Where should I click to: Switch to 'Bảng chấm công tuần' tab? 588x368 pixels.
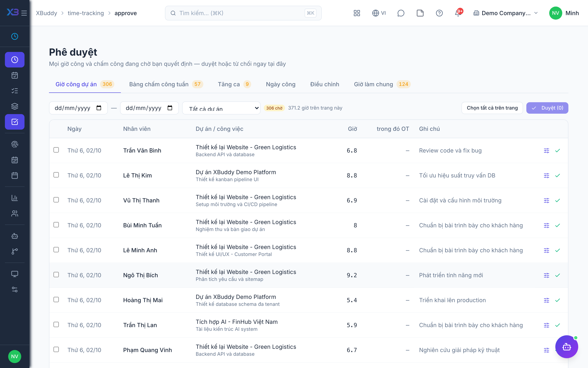pos(166,84)
